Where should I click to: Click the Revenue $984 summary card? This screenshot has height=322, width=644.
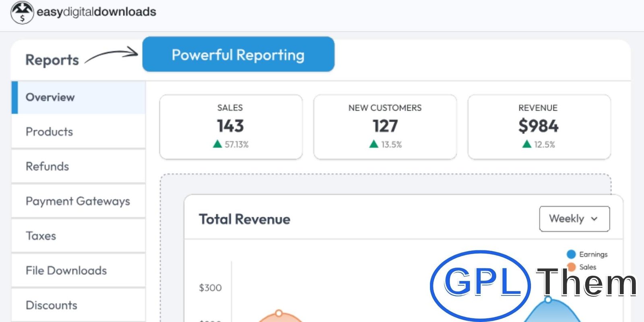pyautogui.click(x=539, y=126)
